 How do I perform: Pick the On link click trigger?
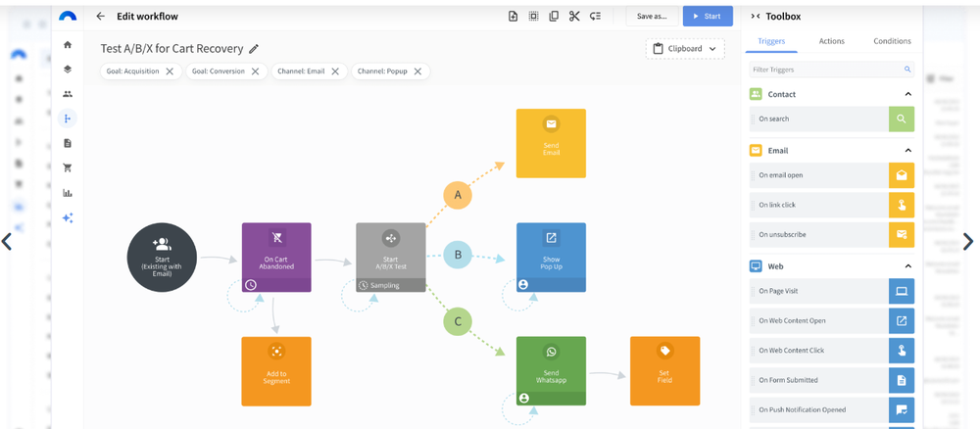tap(832, 205)
